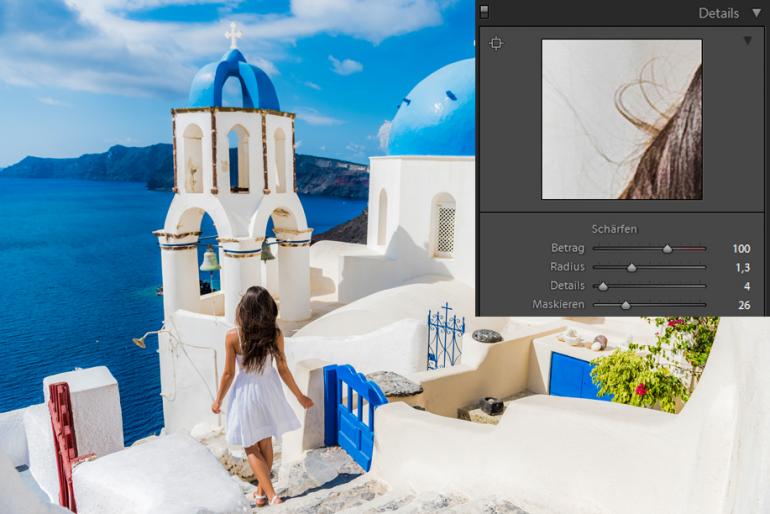Select the detail zoom target picker

[x=497, y=43]
